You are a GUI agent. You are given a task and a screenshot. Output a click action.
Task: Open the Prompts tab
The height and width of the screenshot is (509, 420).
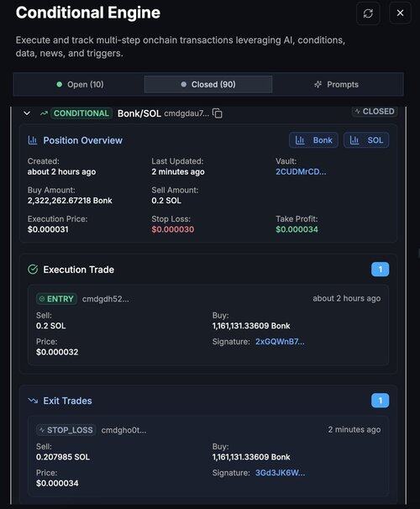pos(337,84)
